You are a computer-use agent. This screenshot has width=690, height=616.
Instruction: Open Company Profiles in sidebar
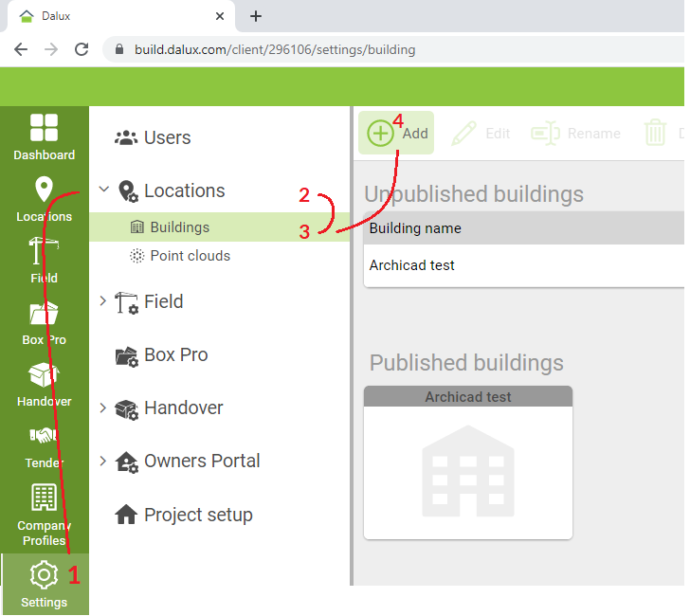point(44,515)
